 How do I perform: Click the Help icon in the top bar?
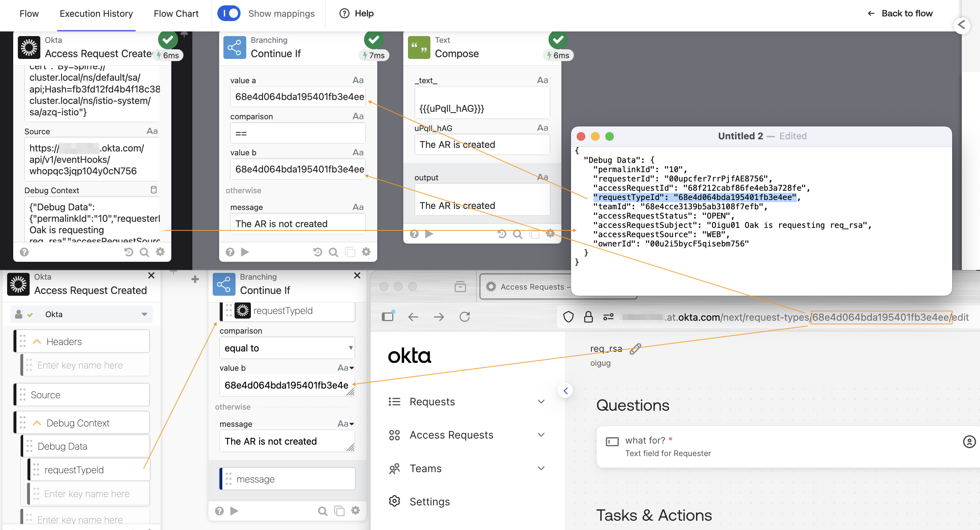pyautogui.click(x=344, y=13)
